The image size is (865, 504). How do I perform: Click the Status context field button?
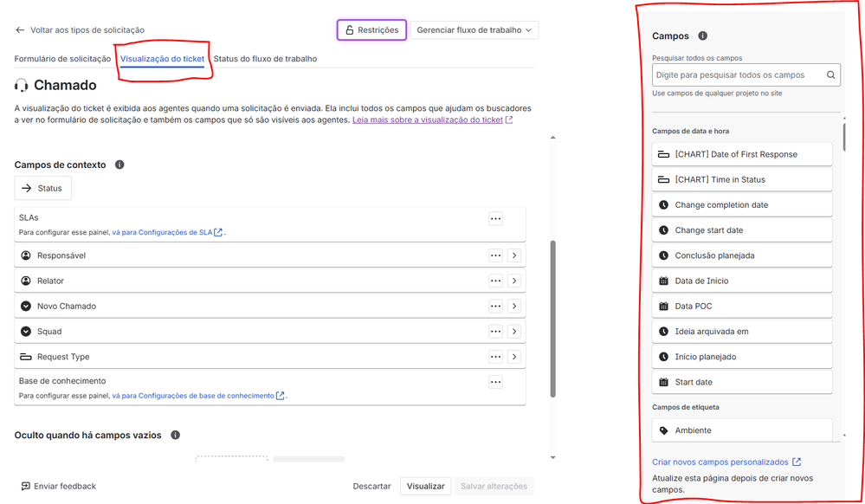(42, 188)
